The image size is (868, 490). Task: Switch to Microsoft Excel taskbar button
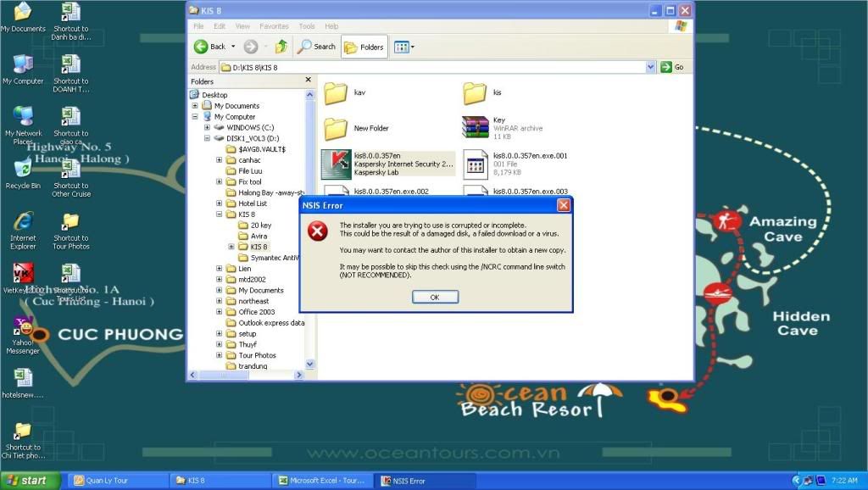coord(323,481)
